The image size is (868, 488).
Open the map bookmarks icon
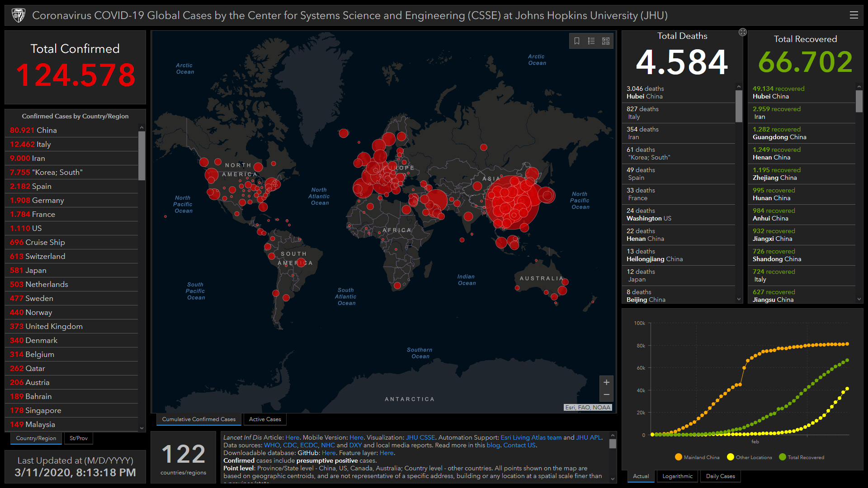pyautogui.click(x=577, y=41)
